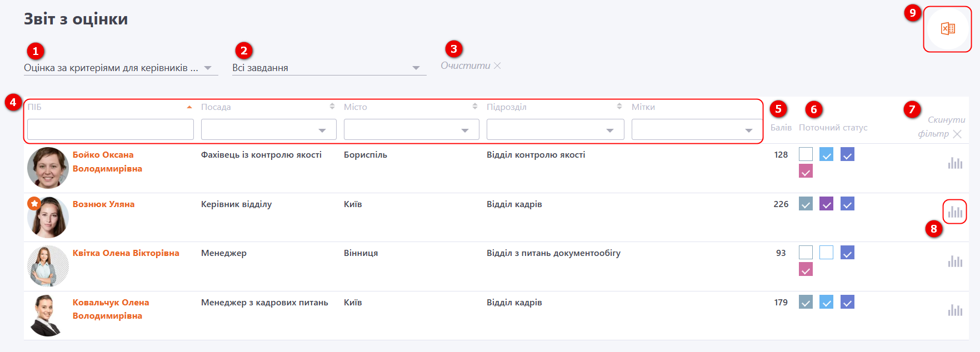Open Ковальчук Олена Володимирівна profile link
The width and height of the screenshot is (980, 352).
[111, 309]
